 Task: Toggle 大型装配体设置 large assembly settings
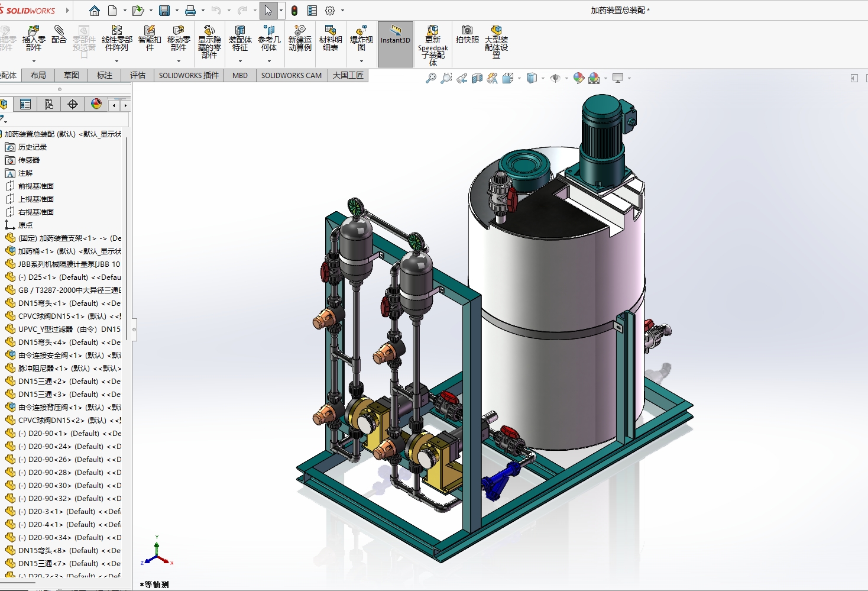tap(496, 41)
